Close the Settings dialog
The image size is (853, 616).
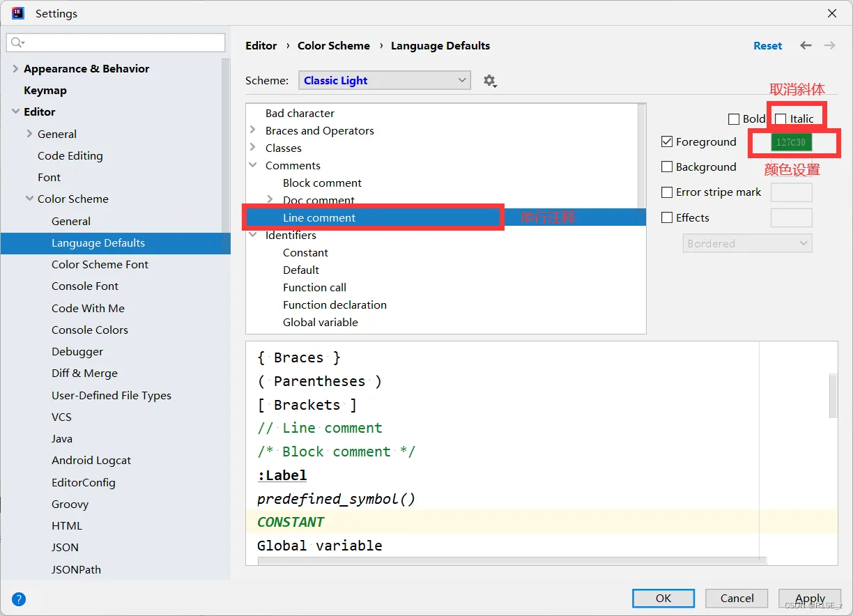click(x=832, y=13)
